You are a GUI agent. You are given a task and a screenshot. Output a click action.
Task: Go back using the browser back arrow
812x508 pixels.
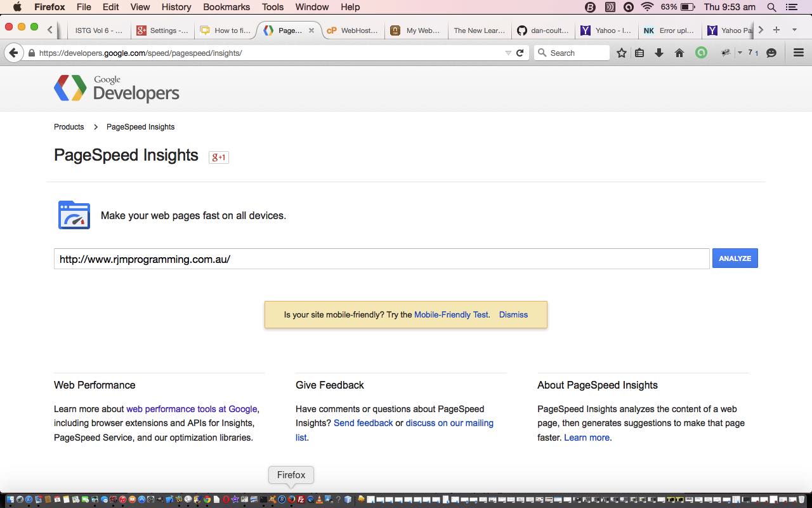(x=13, y=53)
